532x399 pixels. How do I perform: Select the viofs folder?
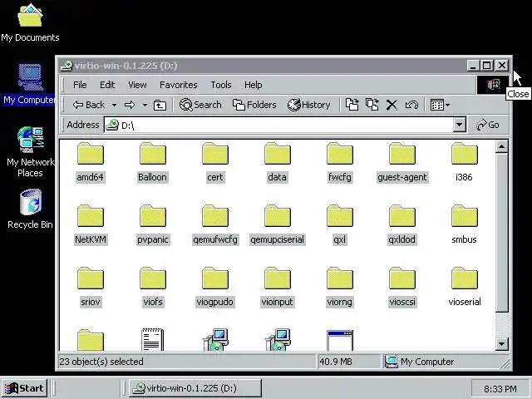[x=153, y=288]
